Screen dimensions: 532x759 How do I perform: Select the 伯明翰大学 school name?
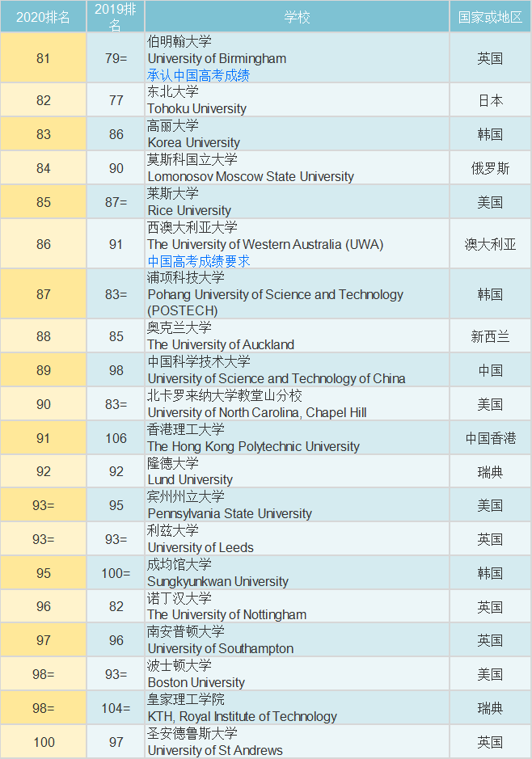[x=179, y=42]
